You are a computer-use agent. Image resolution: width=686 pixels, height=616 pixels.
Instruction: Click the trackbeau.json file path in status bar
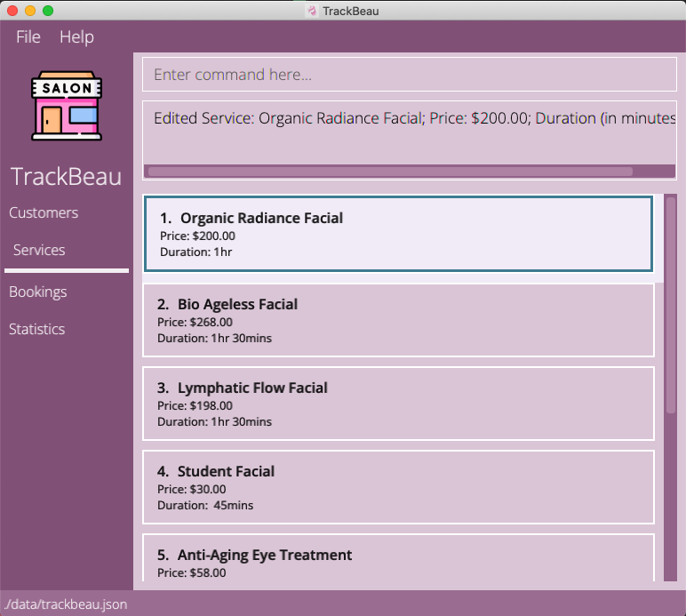click(x=66, y=604)
